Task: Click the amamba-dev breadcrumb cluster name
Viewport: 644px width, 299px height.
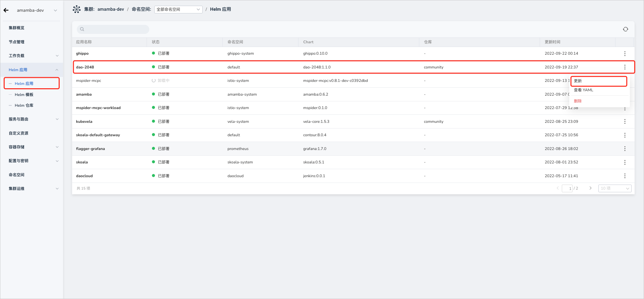Action: [111, 9]
